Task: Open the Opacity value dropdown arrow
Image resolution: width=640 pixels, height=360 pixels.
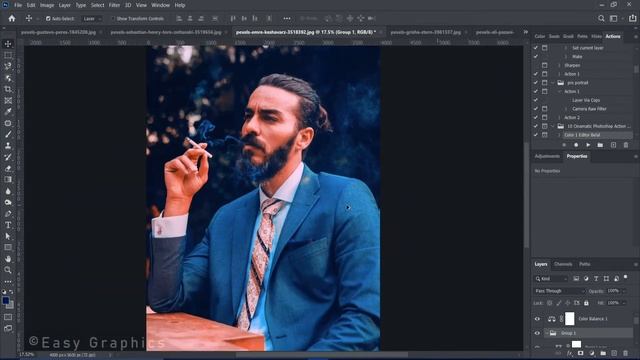Action: click(x=624, y=291)
